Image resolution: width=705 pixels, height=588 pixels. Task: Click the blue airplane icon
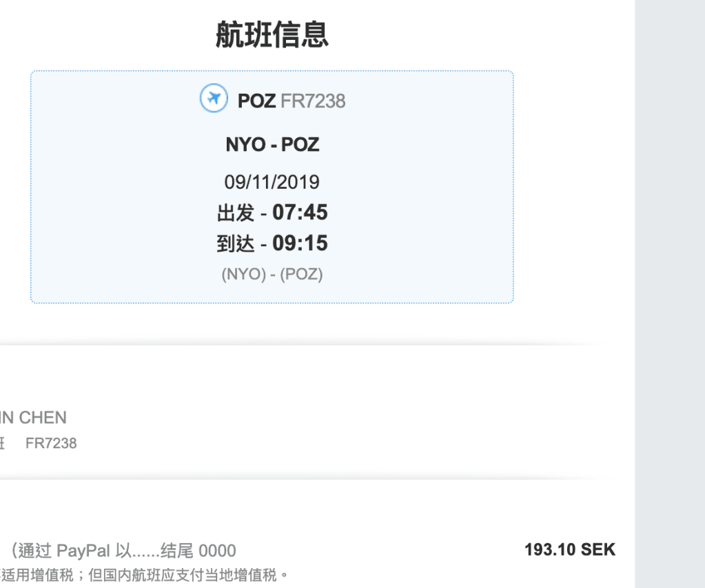pos(214,98)
